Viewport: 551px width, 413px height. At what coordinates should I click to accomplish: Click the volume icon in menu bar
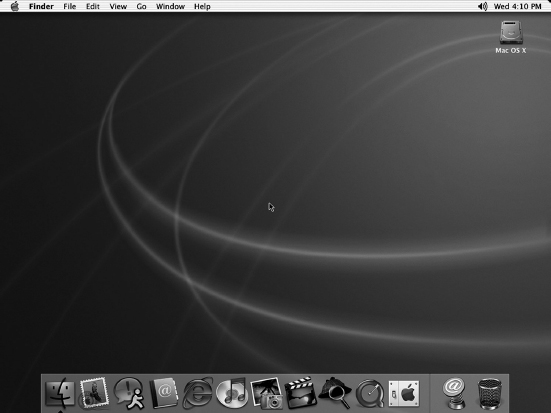[x=483, y=6]
